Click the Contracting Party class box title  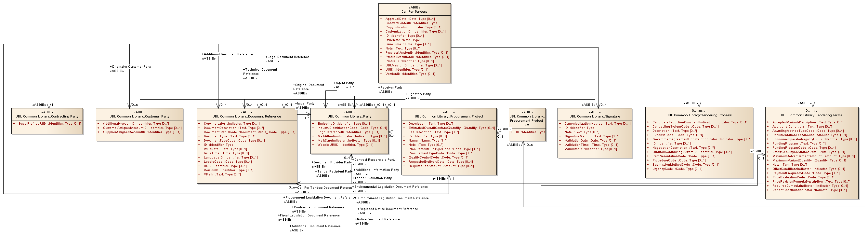(47, 116)
